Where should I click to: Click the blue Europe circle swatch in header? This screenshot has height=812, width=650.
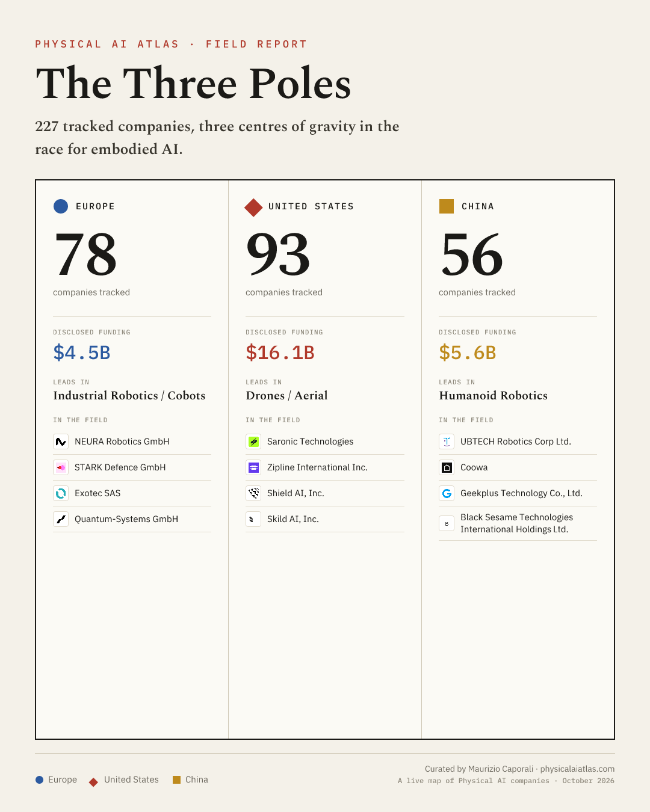[61, 206]
